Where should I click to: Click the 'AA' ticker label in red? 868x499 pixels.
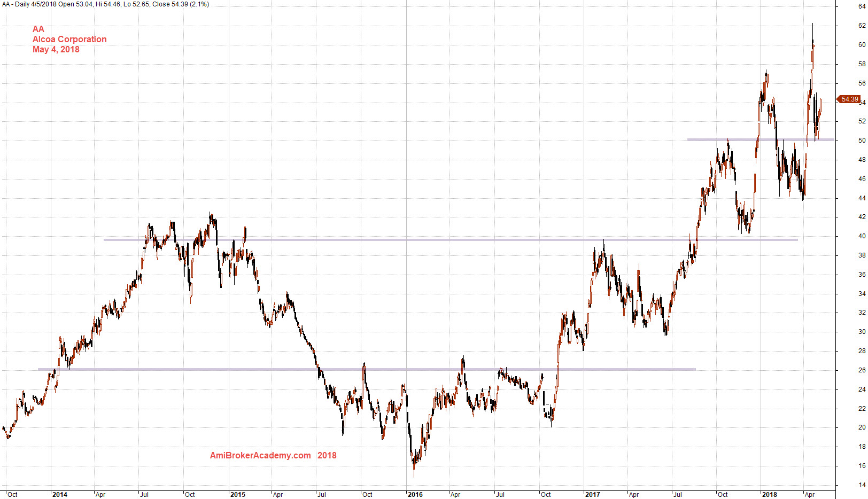[38, 29]
